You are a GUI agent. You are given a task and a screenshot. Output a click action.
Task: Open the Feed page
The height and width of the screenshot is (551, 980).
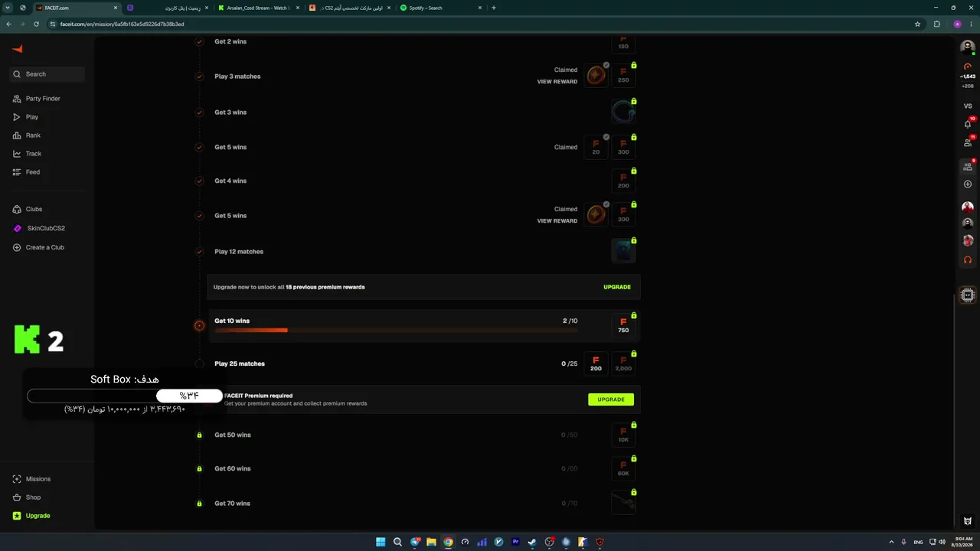click(x=27, y=172)
